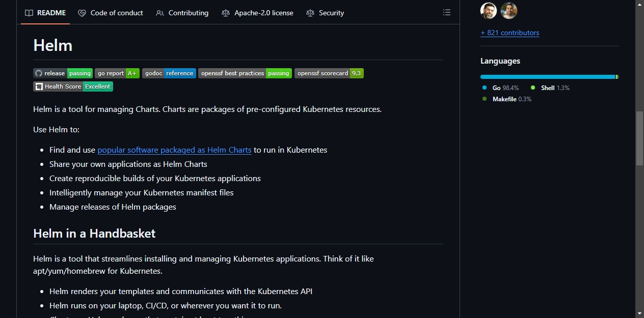Image resolution: width=644 pixels, height=318 pixels.
Task: Click the Makefile dark green color dot
Action: [x=485, y=99]
